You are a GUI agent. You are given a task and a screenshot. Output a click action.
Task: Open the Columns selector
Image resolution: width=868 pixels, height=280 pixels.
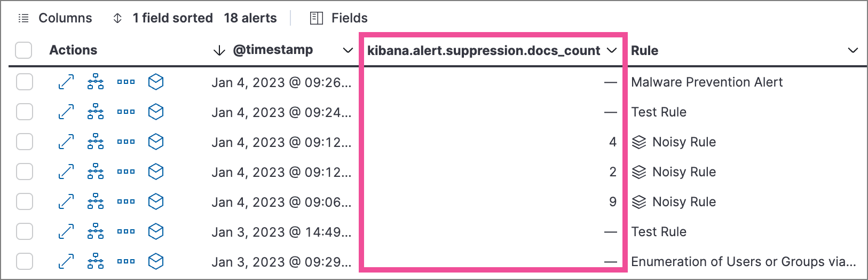point(55,18)
